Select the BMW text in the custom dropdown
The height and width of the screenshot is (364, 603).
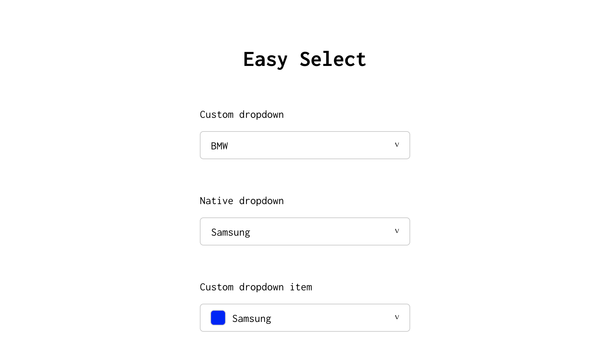point(219,145)
